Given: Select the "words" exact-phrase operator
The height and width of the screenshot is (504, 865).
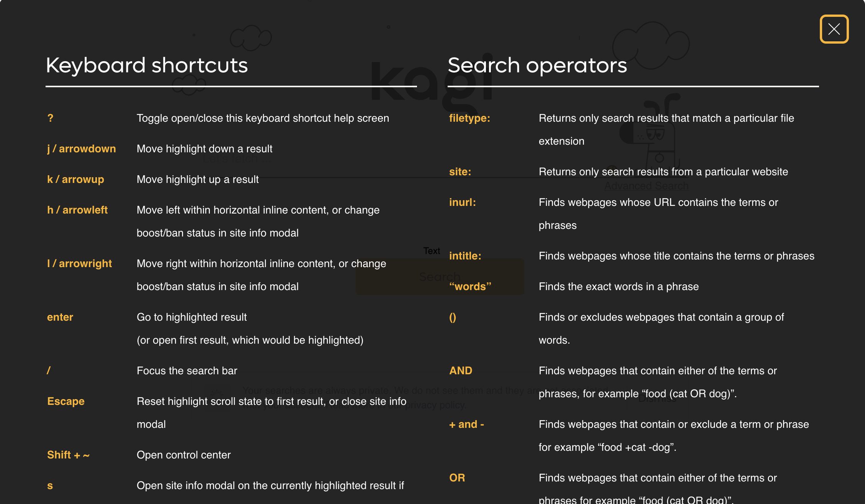Looking at the screenshot, I should pos(470,286).
